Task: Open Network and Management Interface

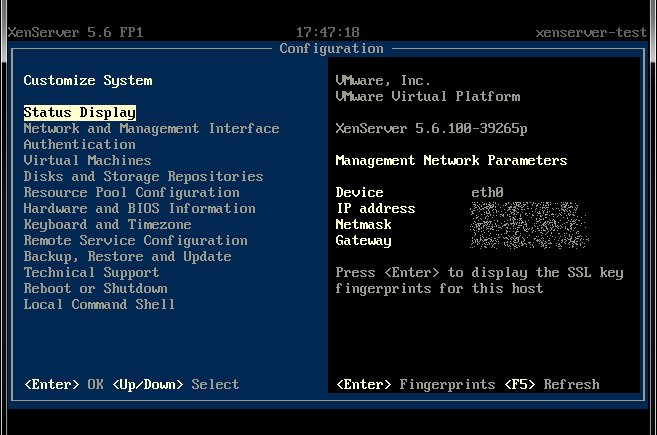Action: (x=151, y=129)
